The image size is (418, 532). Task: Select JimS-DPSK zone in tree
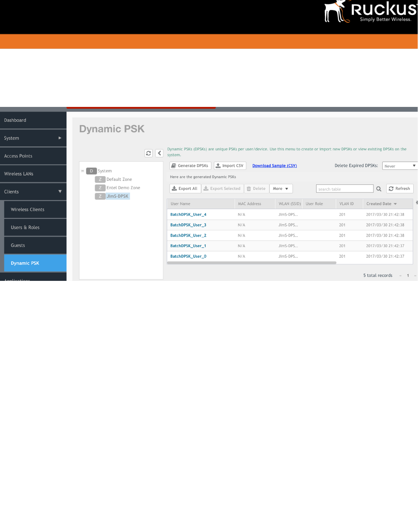pyautogui.click(x=117, y=196)
